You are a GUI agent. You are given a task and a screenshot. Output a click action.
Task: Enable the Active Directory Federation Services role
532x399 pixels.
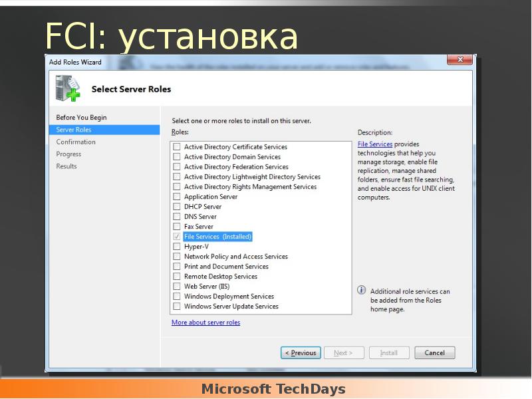coord(177,167)
